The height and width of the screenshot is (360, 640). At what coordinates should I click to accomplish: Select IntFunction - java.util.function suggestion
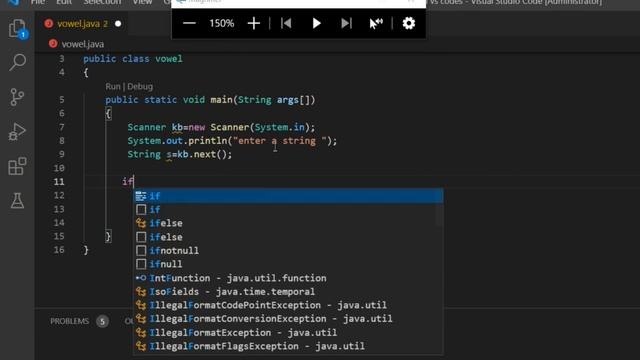289,278
